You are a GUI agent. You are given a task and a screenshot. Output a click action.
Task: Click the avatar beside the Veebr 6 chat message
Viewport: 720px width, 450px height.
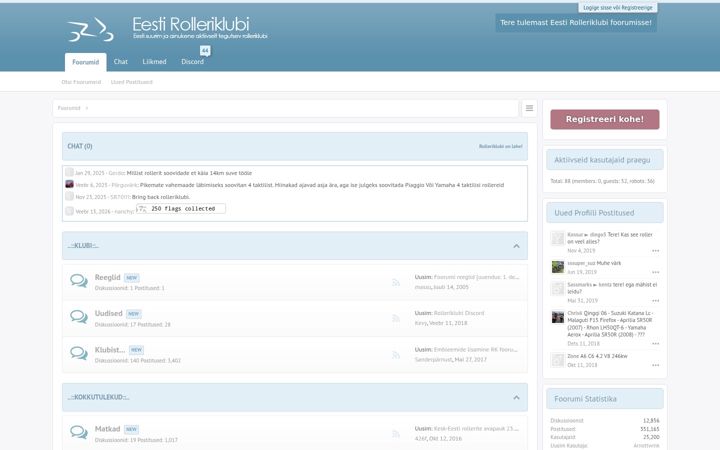coord(69,184)
